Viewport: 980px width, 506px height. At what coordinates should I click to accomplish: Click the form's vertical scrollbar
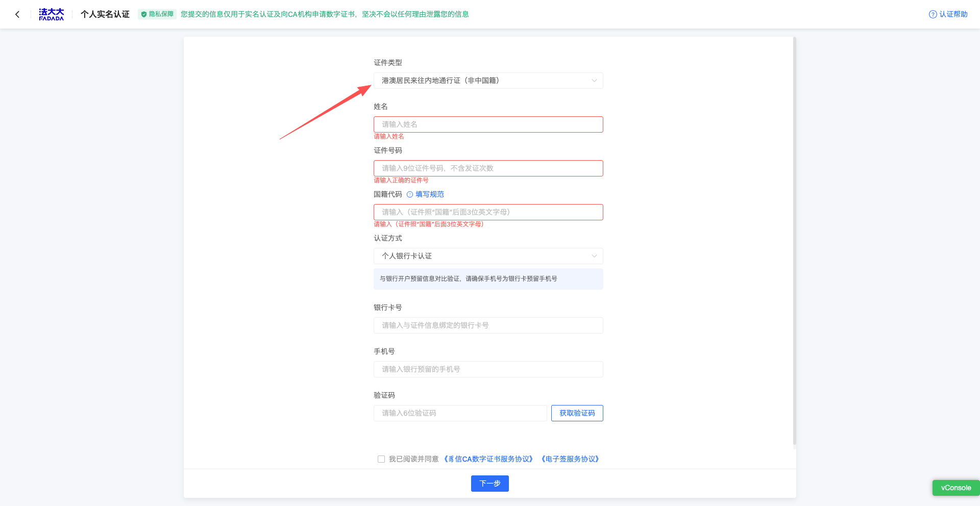pos(794,240)
